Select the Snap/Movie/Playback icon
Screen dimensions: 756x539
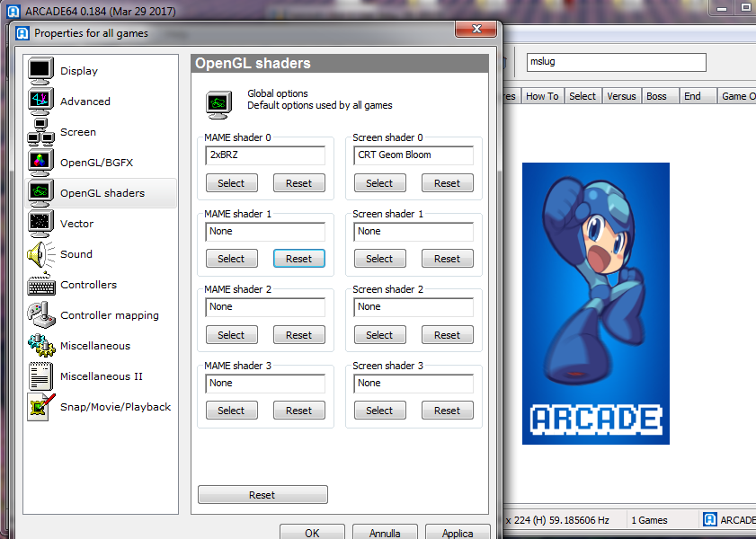41,407
